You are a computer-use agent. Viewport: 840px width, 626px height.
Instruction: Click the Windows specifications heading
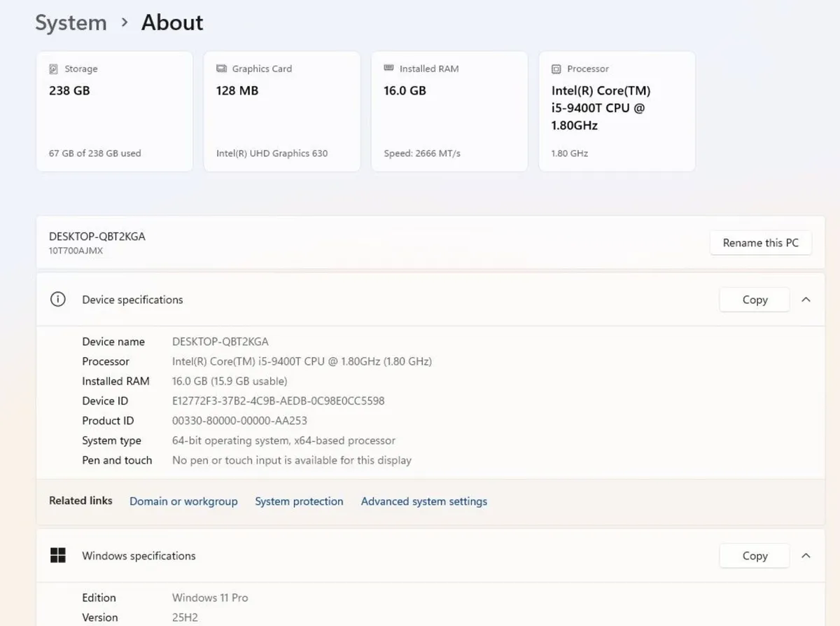click(x=139, y=556)
